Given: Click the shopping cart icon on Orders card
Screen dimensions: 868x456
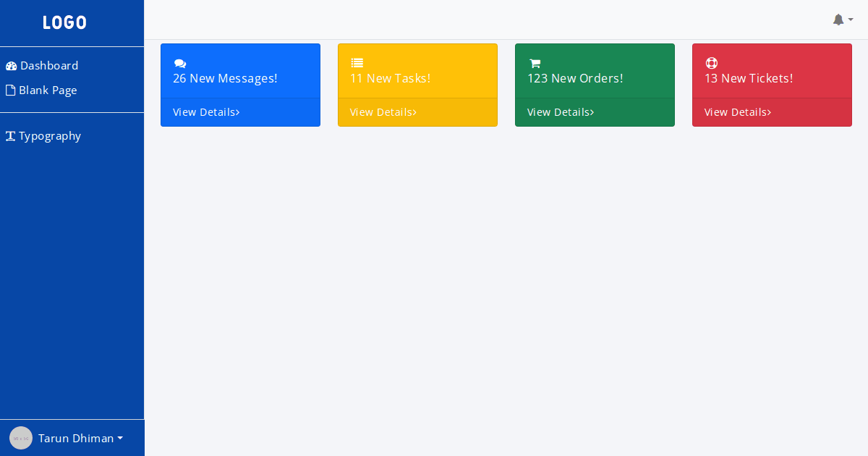Looking at the screenshot, I should [535, 64].
